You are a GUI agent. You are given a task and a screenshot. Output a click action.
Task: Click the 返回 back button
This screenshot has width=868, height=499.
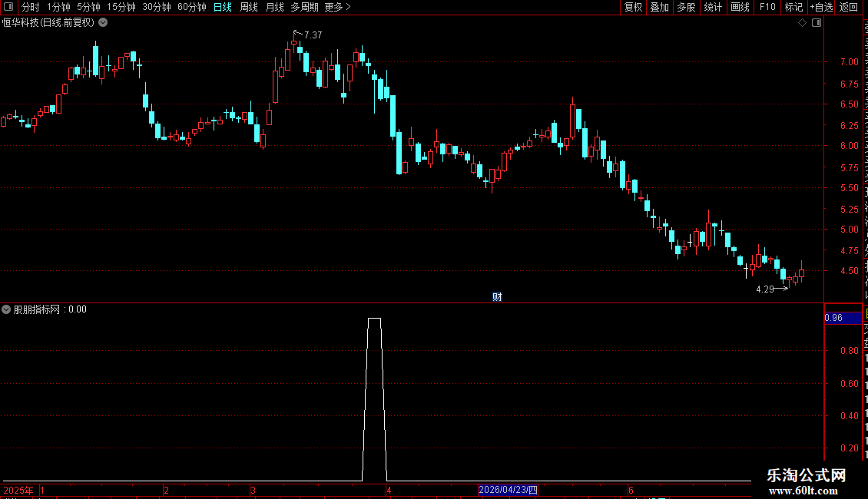pyautogui.click(x=849, y=7)
